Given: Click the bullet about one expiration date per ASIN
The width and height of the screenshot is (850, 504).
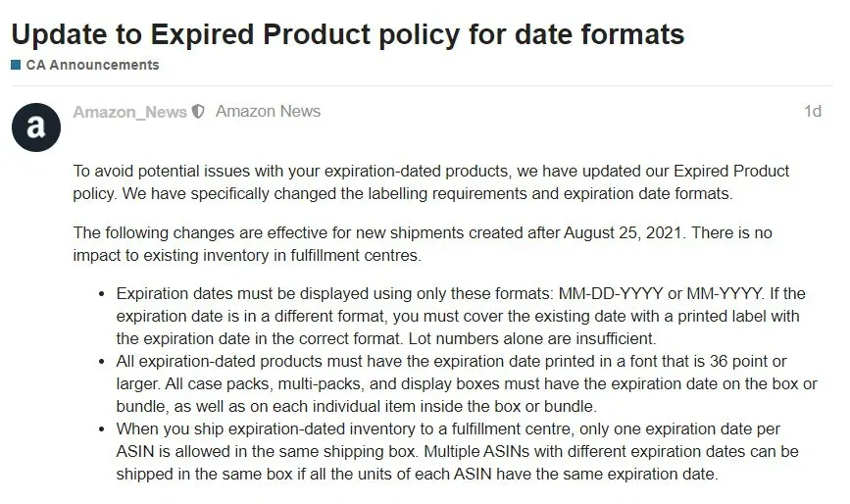Looking at the screenshot, I should pyautogui.click(x=457, y=451).
